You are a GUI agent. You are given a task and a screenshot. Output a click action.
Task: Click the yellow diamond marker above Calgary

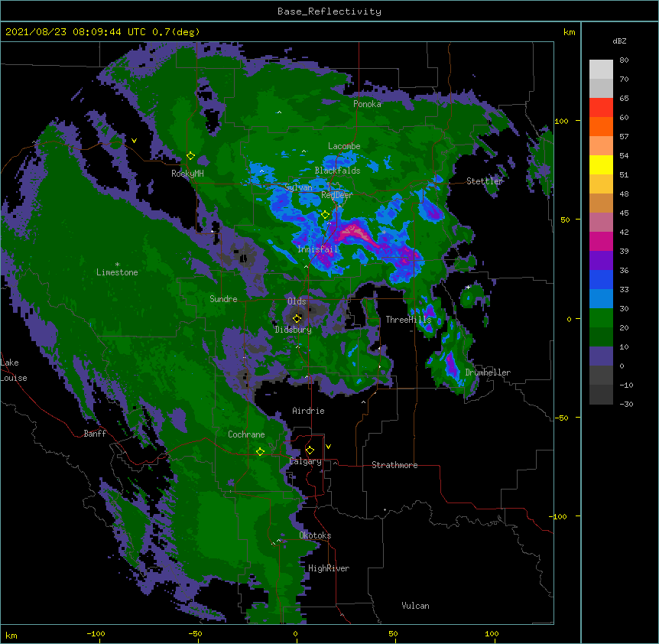pyautogui.click(x=310, y=450)
